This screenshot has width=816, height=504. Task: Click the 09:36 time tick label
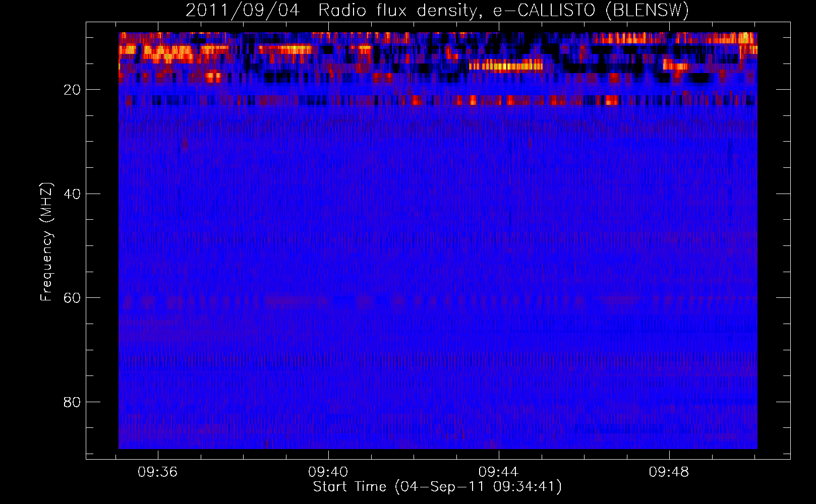158,472
